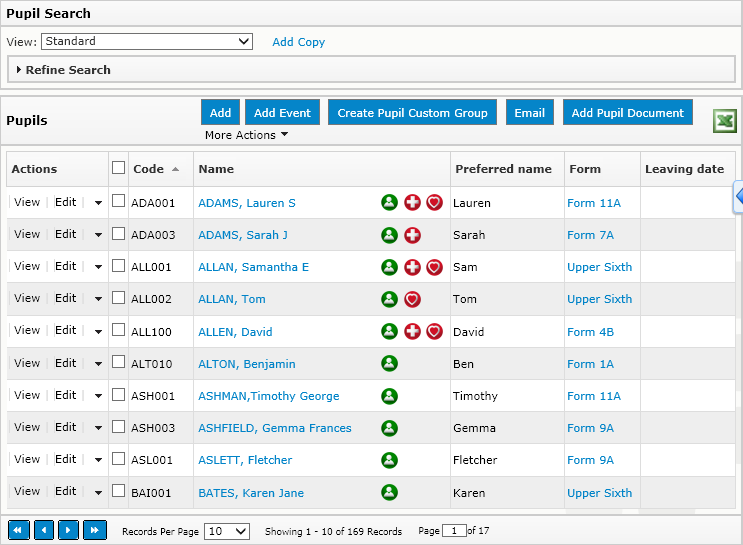Open the View dropdown set to Standard

point(147,42)
